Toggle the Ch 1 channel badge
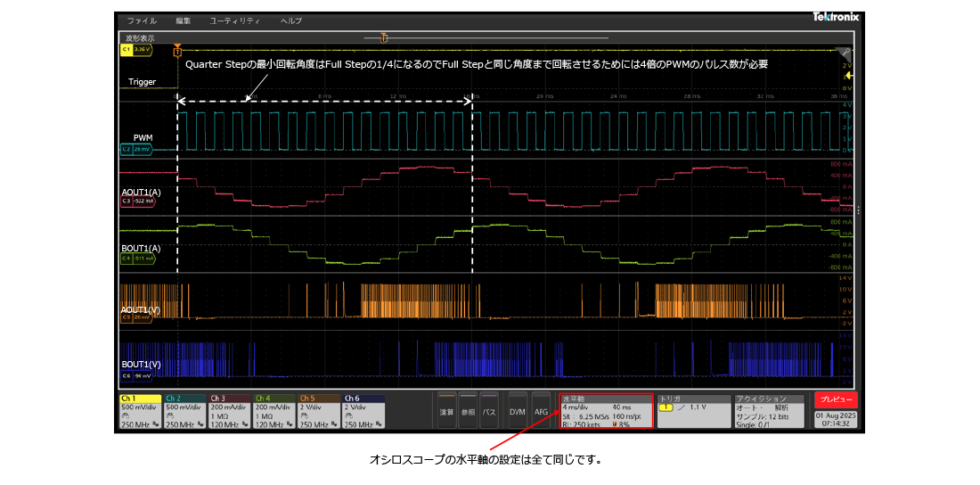980x485 pixels. tap(140, 411)
